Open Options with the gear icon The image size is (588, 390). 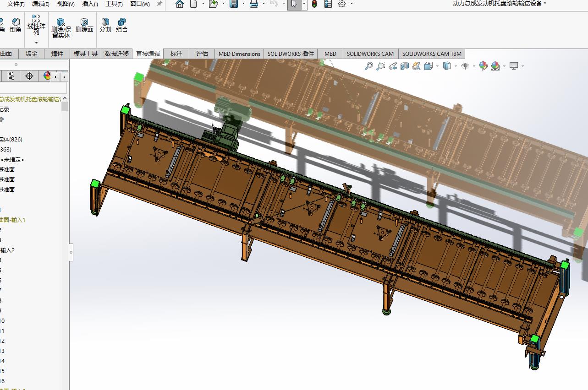(x=342, y=4)
